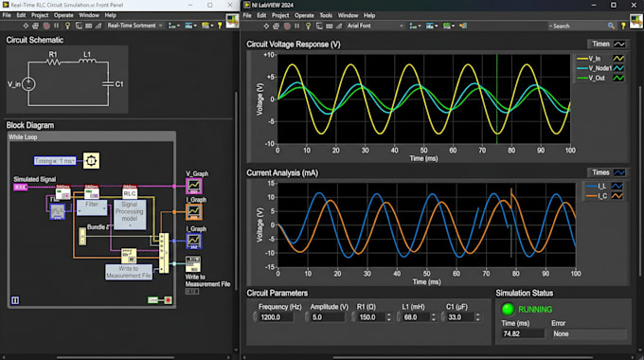The width and height of the screenshot is (644, 360).
Task: Click V_Out green plot legend swatch
Action: tap(618, 78)
